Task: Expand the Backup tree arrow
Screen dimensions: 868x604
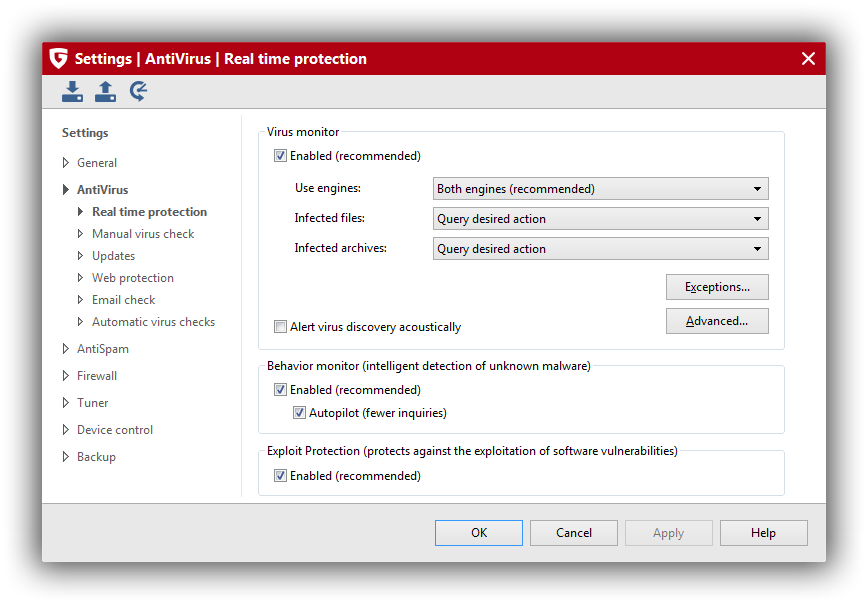Action: 66,457
